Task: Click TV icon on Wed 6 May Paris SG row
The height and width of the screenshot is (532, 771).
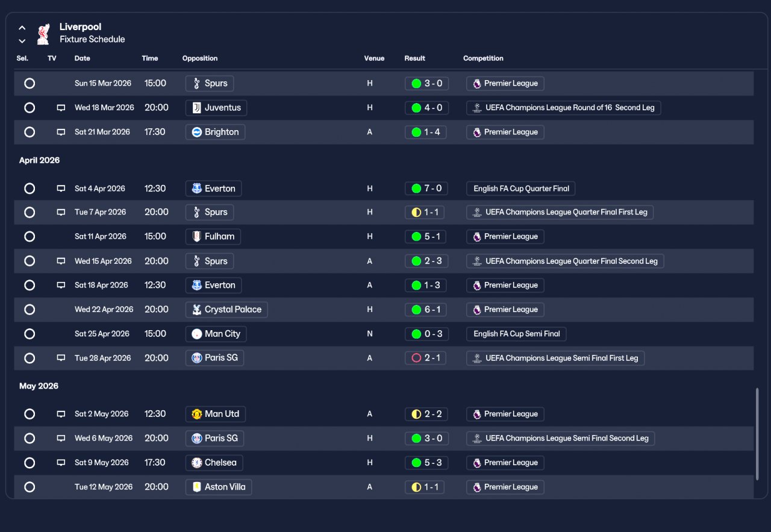Action: [61, 438]
